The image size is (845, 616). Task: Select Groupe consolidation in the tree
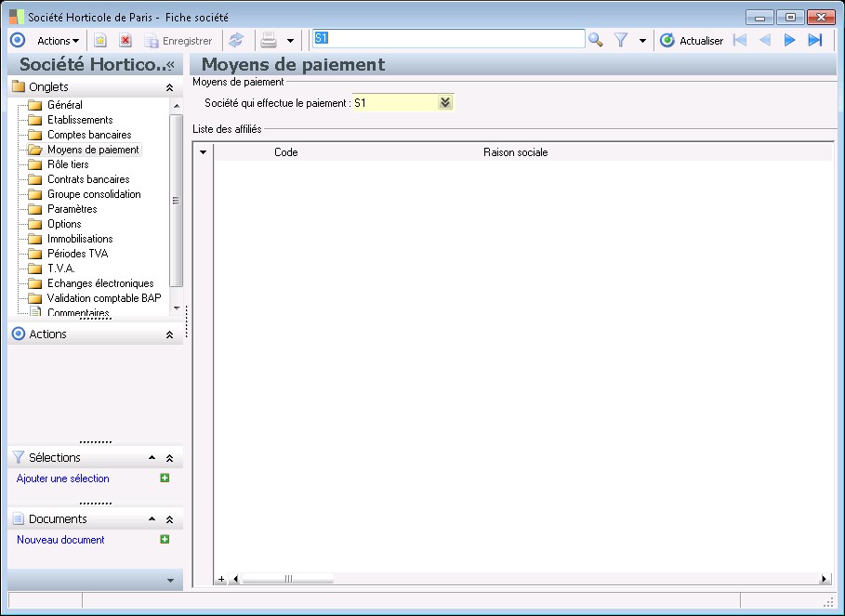[94, 194]
